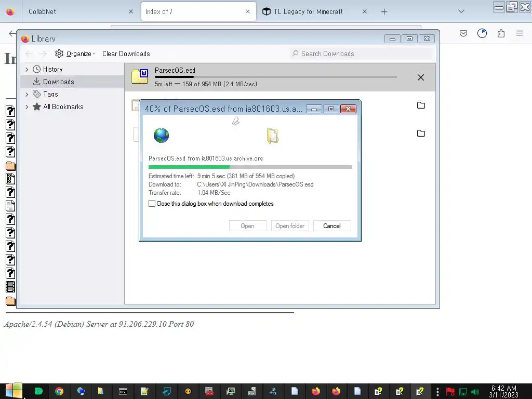Open a new browser tab
The image size is (532, 399).
[384, 12]
